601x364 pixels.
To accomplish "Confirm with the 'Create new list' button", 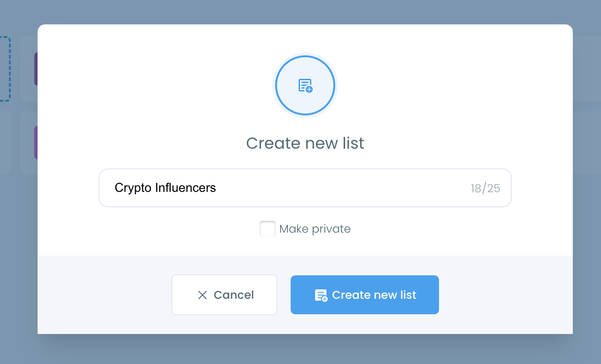I will coord(365,295).
